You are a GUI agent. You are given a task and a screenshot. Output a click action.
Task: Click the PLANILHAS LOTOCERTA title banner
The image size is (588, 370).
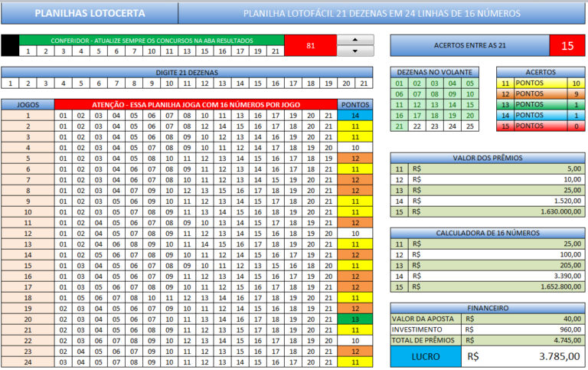(x=90, y=13)
